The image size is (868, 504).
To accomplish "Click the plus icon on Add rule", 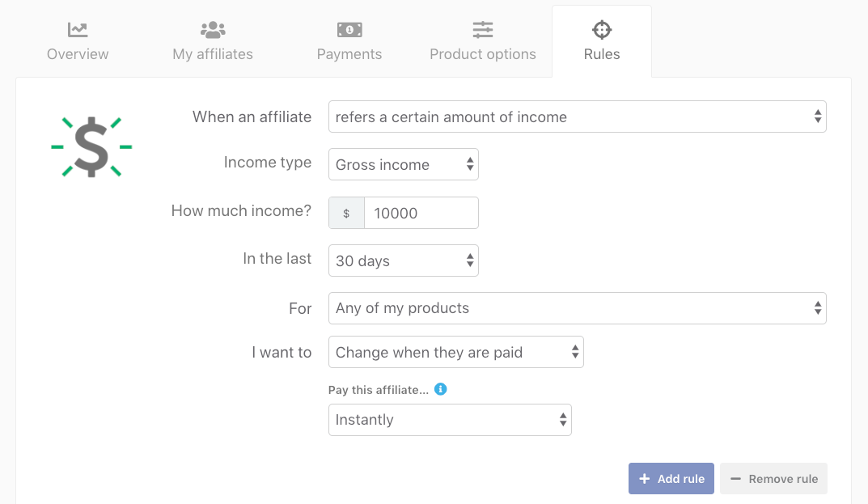I will (x=645, y=479).
